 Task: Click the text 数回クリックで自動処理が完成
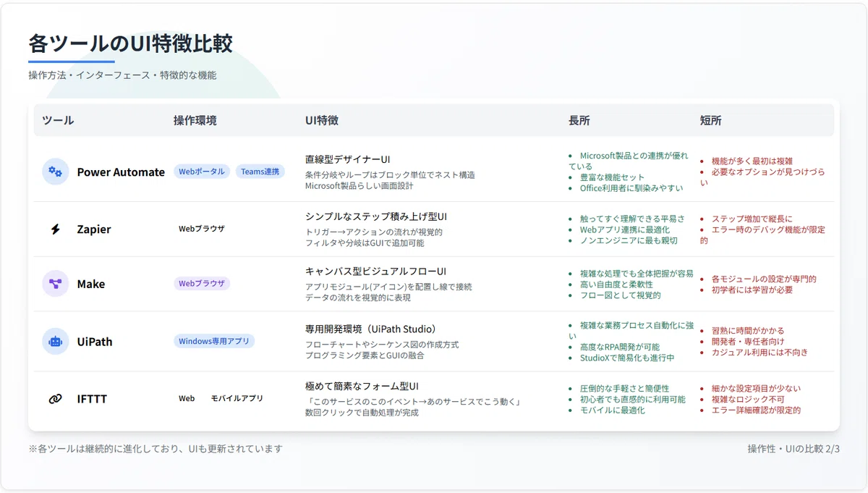[x=362, y=413]
